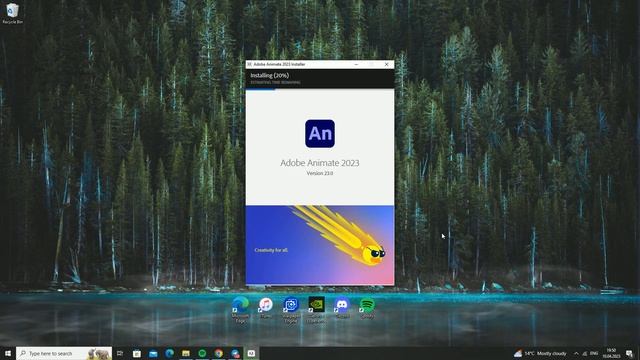This screenshot has width=640, height=360.
Task: Click the 'Type here to search' taskbar box
Action: [64, 353]
